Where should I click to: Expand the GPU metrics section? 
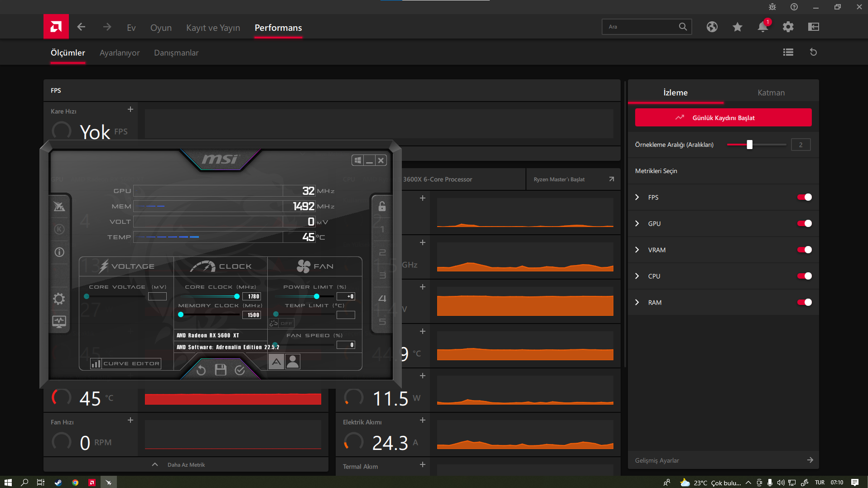(x=637, y=223)
